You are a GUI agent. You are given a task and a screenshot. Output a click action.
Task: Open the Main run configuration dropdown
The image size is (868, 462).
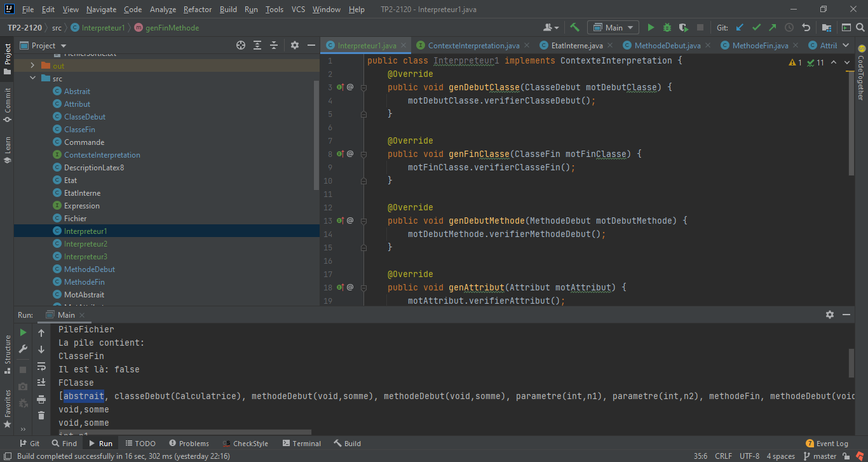coord(613,27)
